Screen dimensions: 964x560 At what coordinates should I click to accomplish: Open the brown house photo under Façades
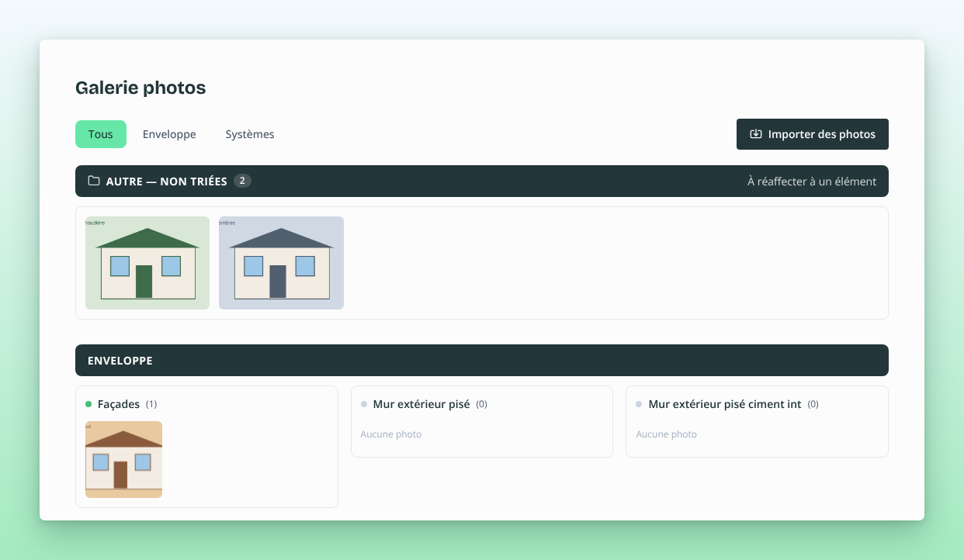click(123, 459)
